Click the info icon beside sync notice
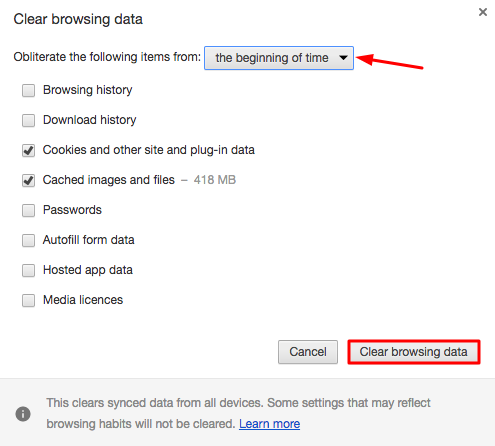 [x=23, y=414]
